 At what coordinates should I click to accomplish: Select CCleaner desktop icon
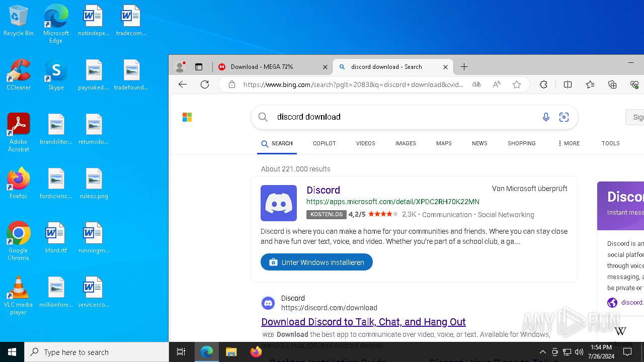19,75
